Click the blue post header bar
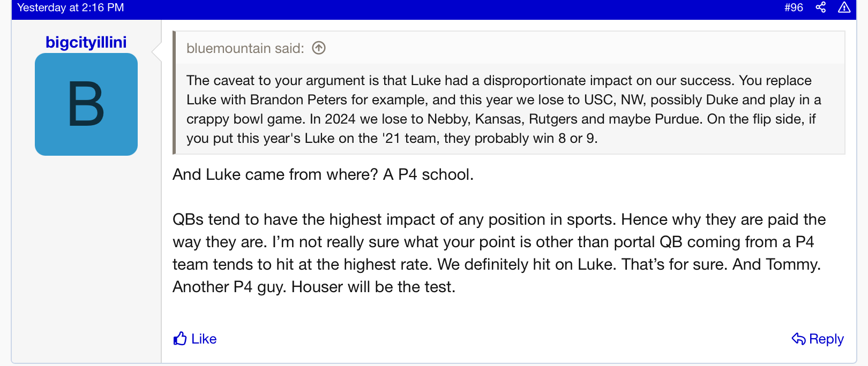This screenshot has height=366, width=868. point(429,7)
